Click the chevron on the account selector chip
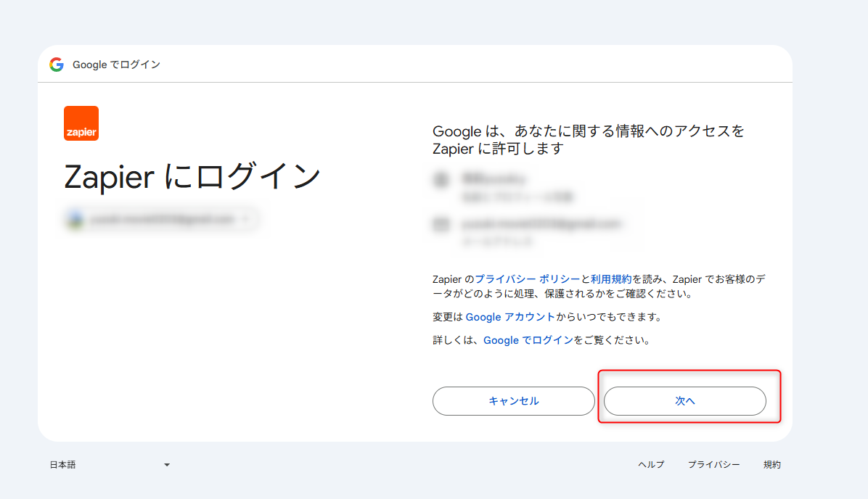This screenshot has height=499, width=868. [247, 219]
